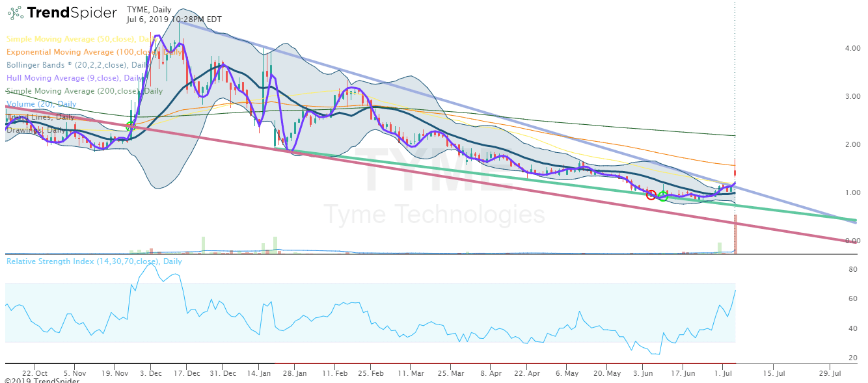Click the red circle marker near 3 Jun

[651, 194]
